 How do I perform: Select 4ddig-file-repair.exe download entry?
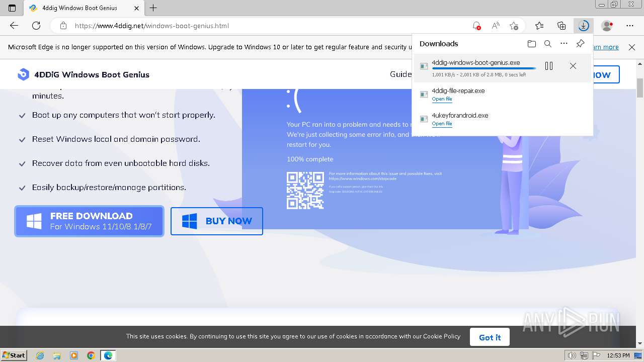(502, 95)
